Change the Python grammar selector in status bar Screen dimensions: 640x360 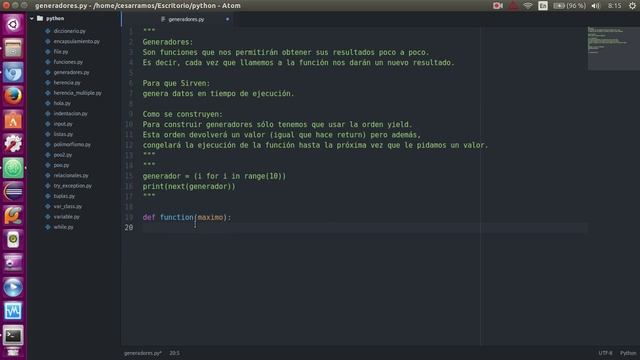click(x=628, y=353)
